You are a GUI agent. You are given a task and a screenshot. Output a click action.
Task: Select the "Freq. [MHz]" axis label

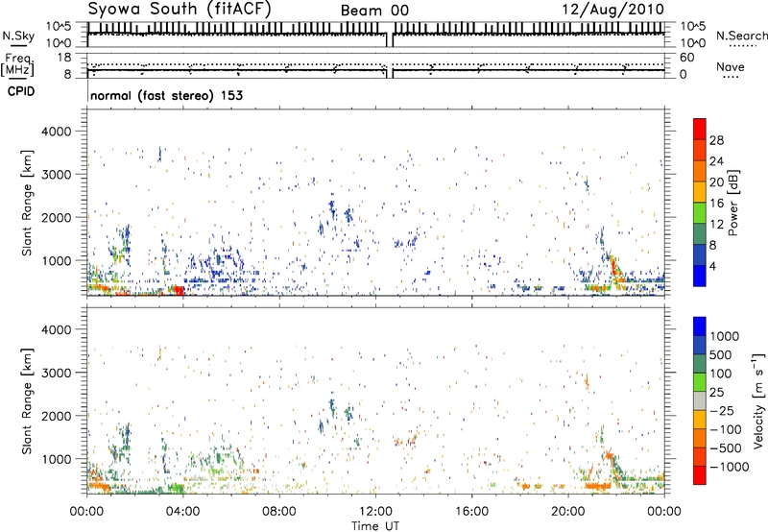tap(17, 66)
